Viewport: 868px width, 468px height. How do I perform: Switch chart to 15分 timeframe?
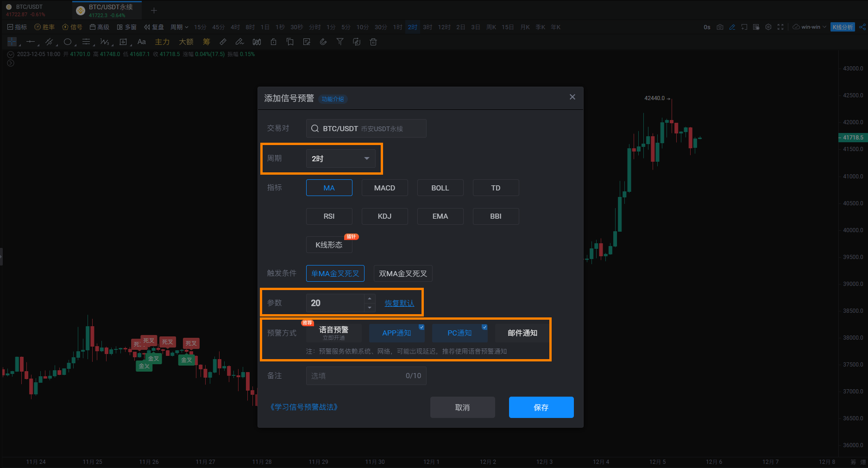(x=200, y=27)
